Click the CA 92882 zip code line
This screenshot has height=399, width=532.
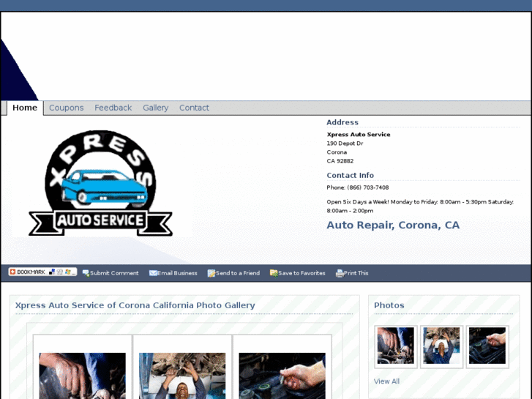point(340,161)
